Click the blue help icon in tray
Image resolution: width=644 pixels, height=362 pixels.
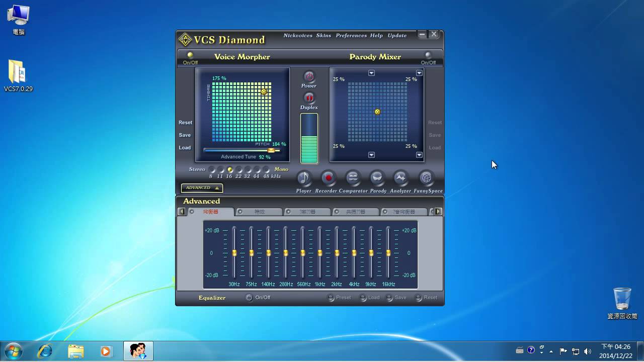531,350
